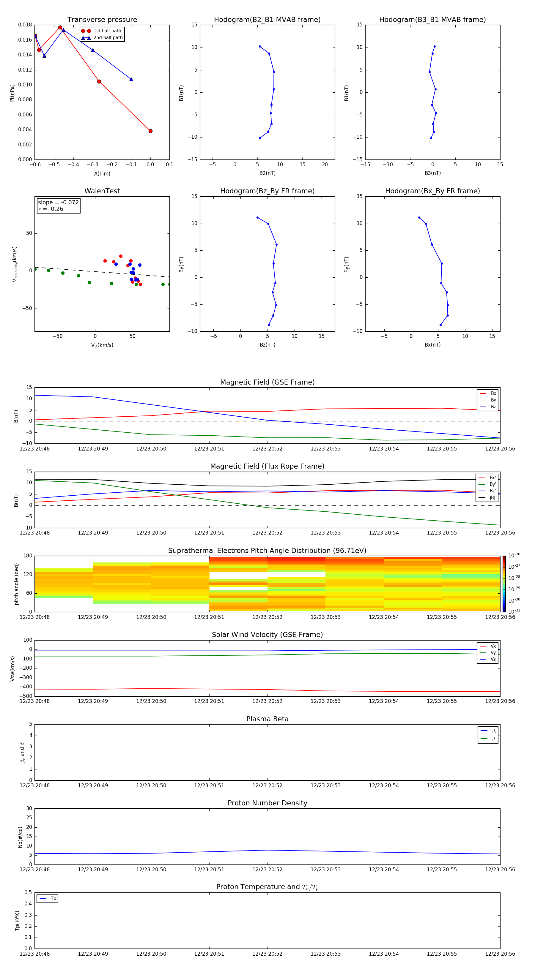The width and height of the screenshot is (535, 980).
Task: Click the Suprathermal Electrons Pitch Angle Distribution title
Action: tap(267, 551)
